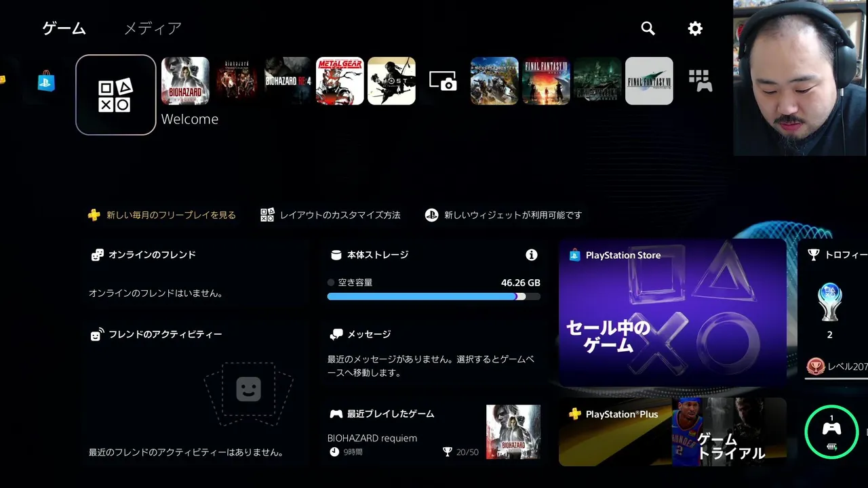Switch to the メディア tab
Screen dimensions: 868x488
(153, 28)
